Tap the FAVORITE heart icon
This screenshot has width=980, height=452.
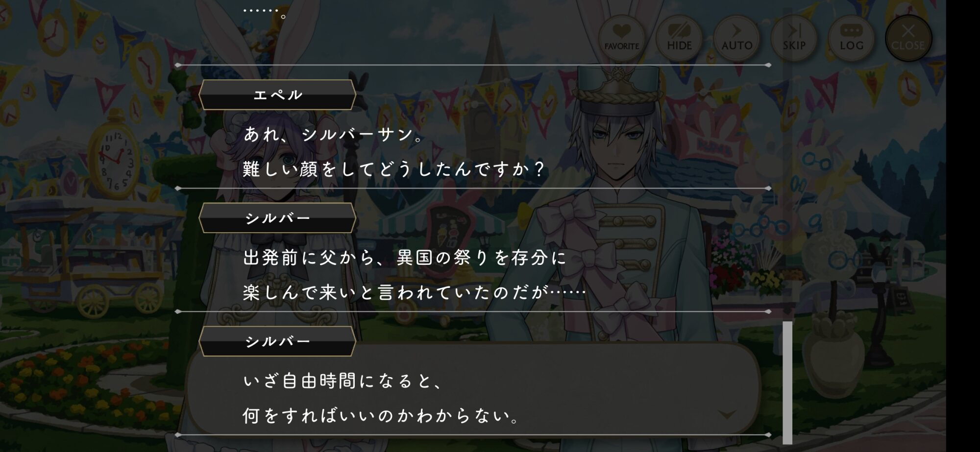[621, 38]
